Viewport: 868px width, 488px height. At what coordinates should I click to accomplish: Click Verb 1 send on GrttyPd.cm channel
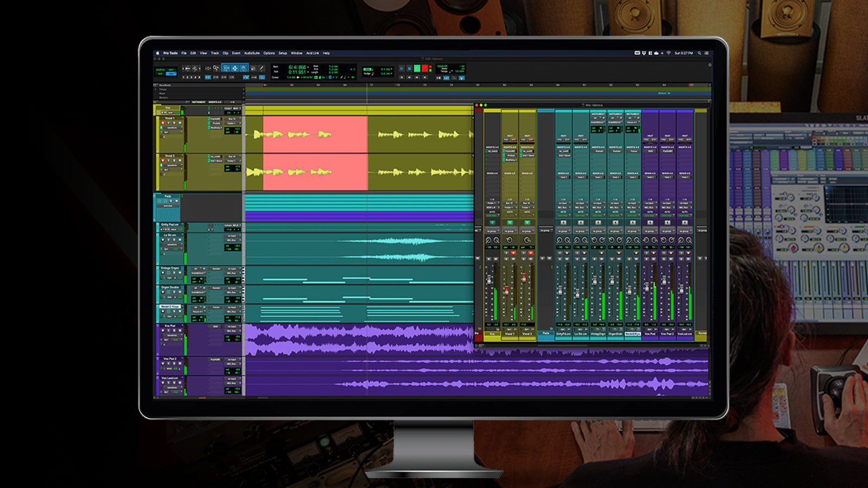(563, 177)
